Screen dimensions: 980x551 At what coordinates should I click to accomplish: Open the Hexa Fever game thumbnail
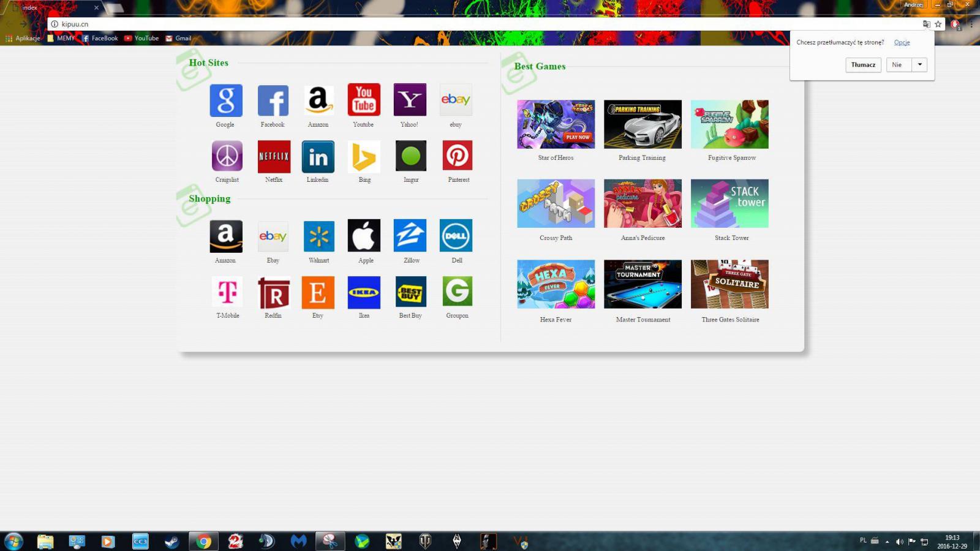pos(556,284)
